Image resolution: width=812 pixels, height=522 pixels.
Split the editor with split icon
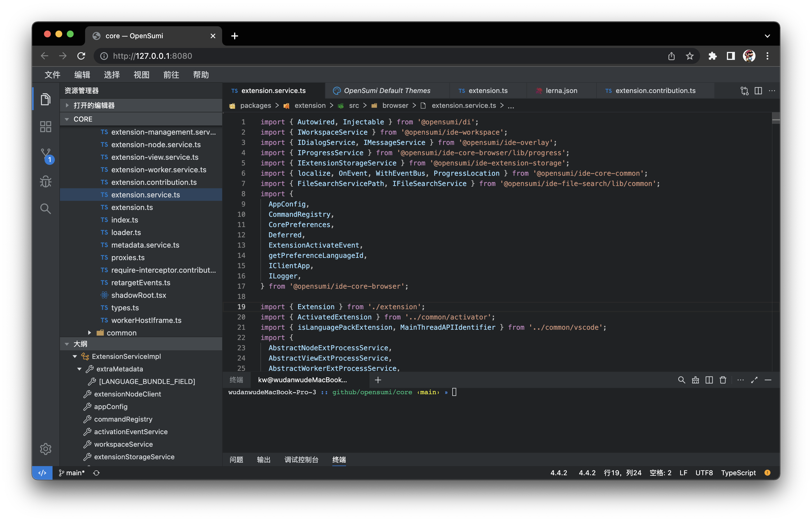(758, 90)
